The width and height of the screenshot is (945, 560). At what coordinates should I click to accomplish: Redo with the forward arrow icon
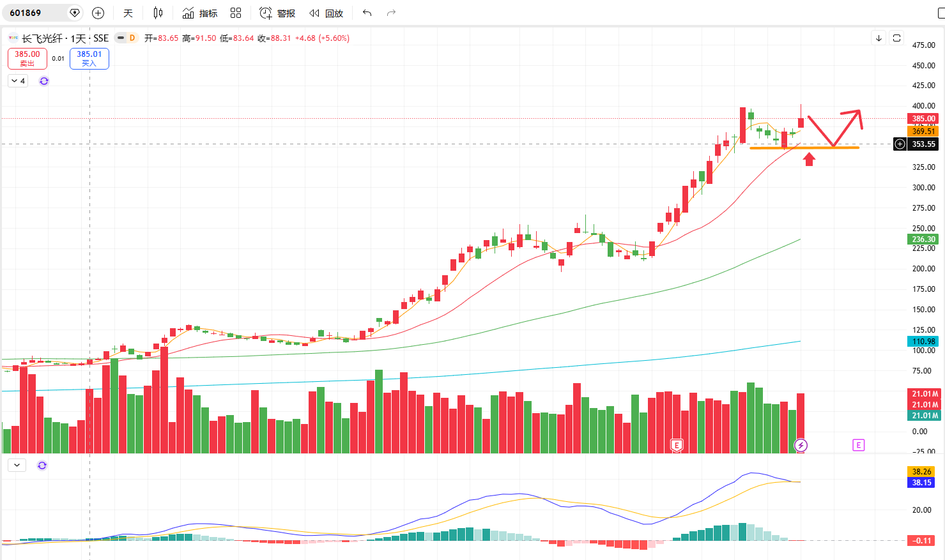pos(391,13)
